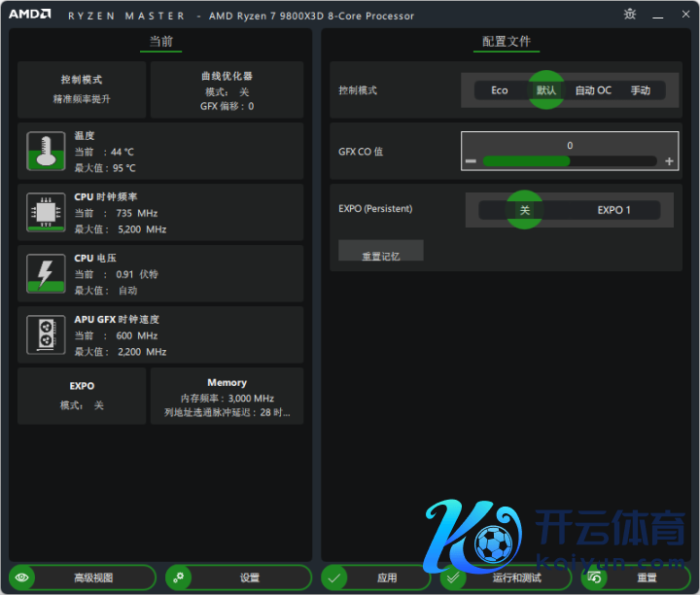
Task: Click the 重置记忆 button
Action: click(x=380, y=255)
